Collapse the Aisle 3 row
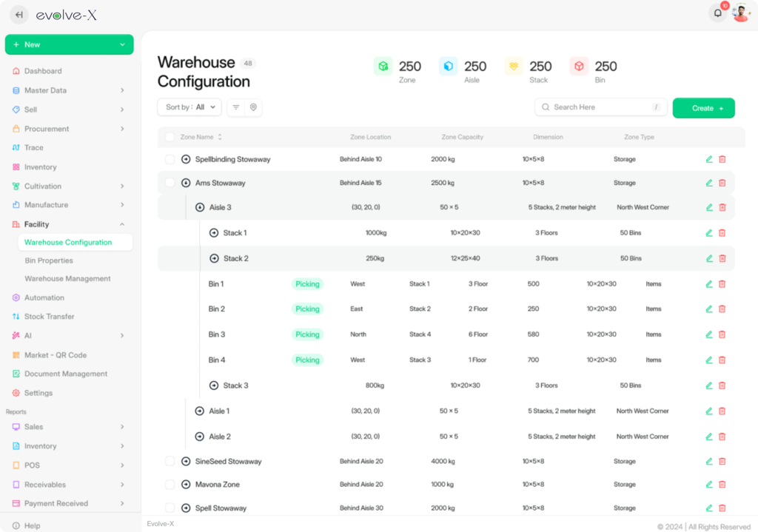Screen dimensions: 758x532 (x=200, y=208)
